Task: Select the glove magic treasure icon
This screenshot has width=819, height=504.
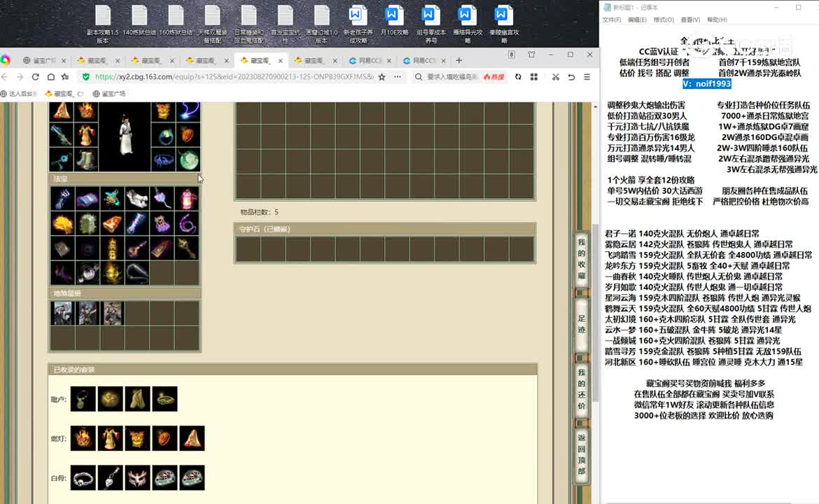Action: (62, 199)
